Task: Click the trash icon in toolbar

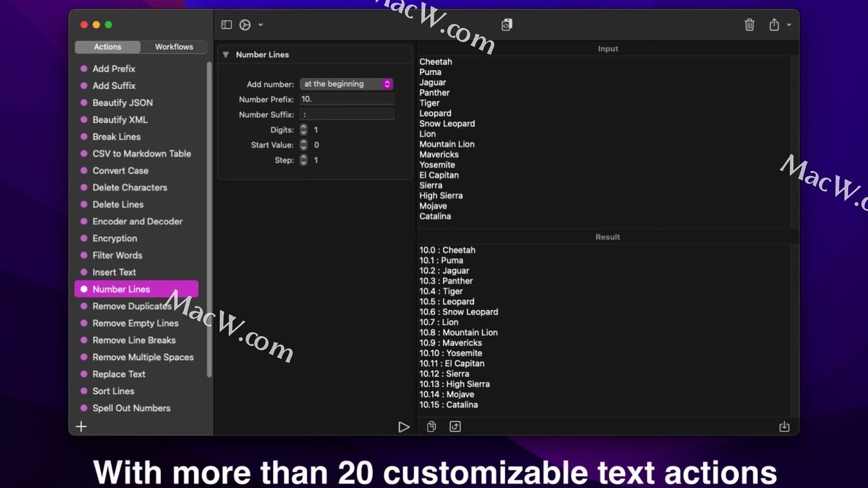Action: [749, 25]
